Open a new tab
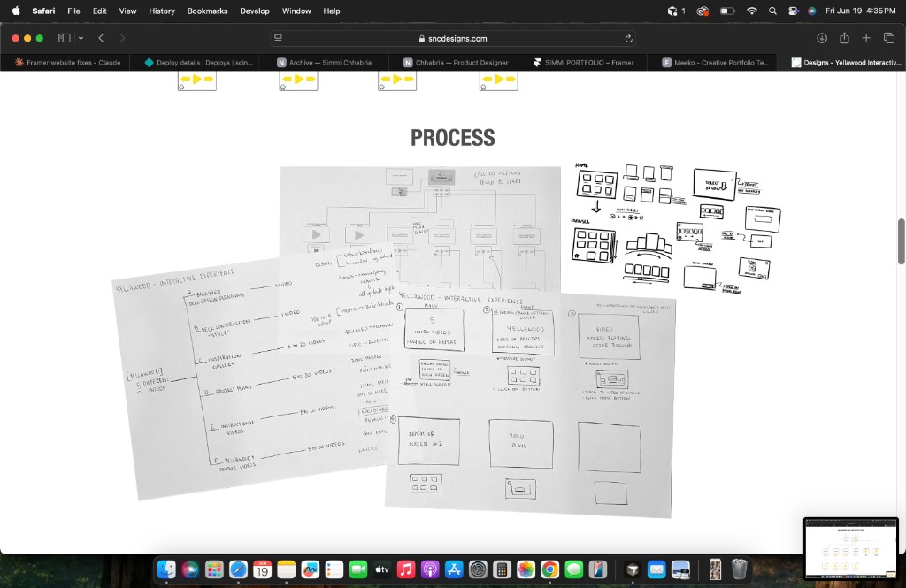906x588 pixels. coord(866,38)
